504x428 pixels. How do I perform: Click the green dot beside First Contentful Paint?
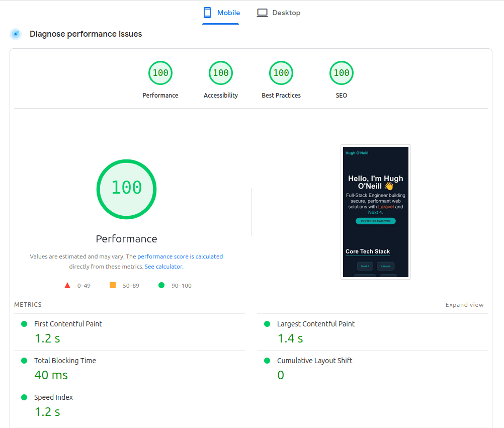(24, 324)
